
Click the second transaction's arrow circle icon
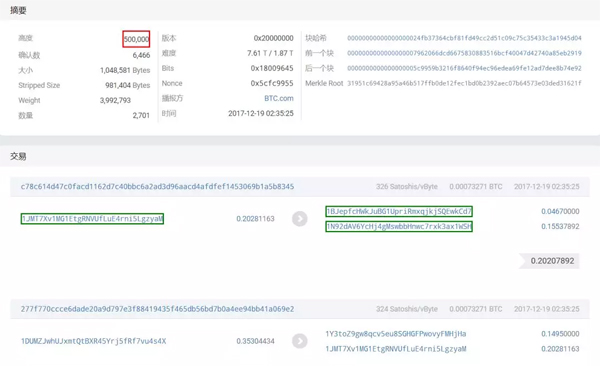coord(300,341)
